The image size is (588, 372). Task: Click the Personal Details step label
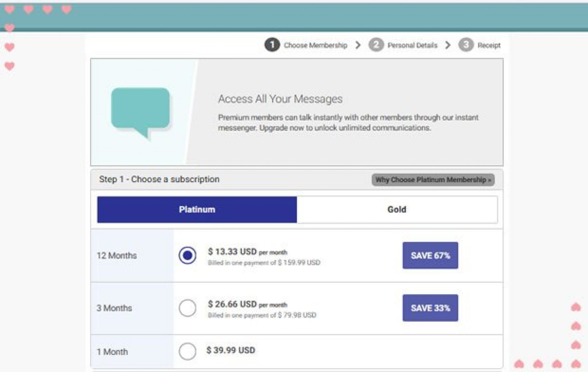(x=412, y=45)
